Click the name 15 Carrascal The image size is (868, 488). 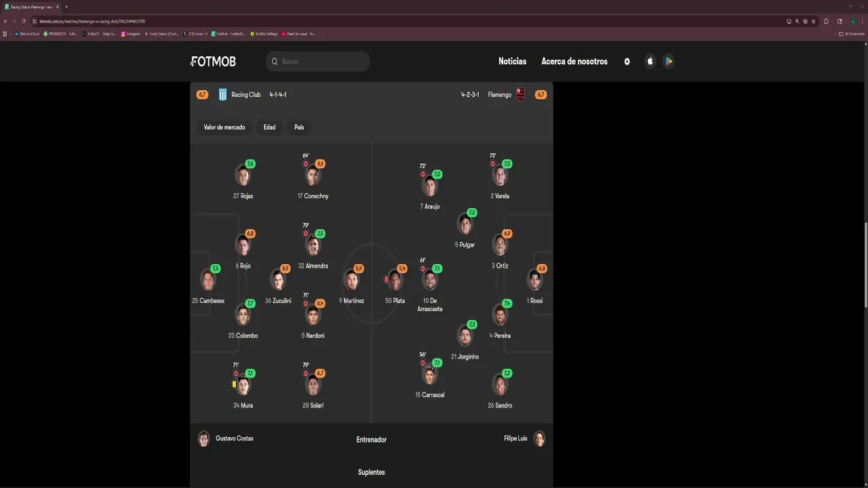430,395
